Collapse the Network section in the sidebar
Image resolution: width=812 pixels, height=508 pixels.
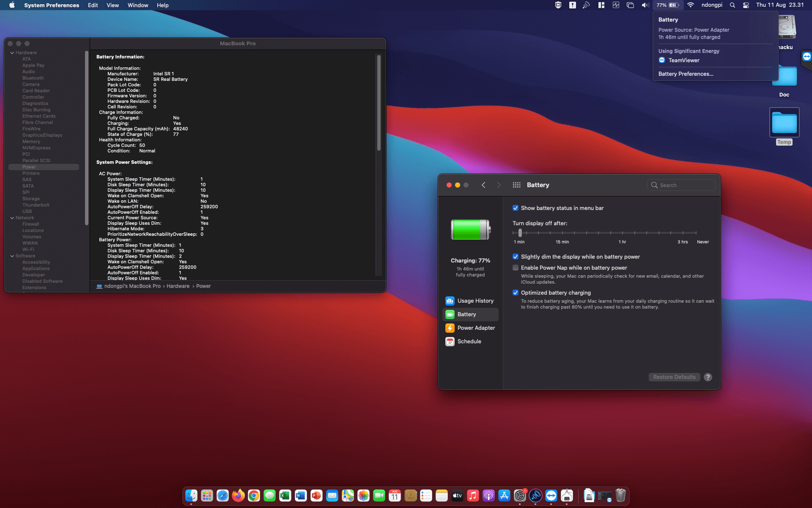coord(12,218)
